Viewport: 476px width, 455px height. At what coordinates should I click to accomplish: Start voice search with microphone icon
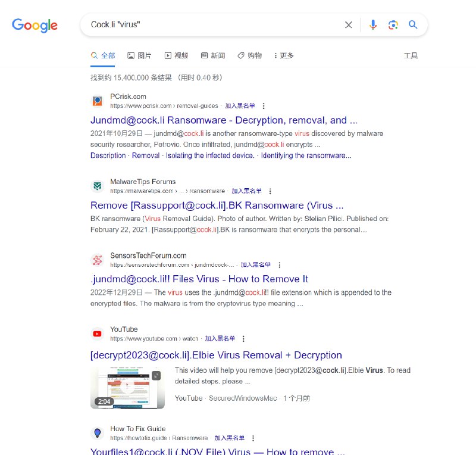[373, 24]
